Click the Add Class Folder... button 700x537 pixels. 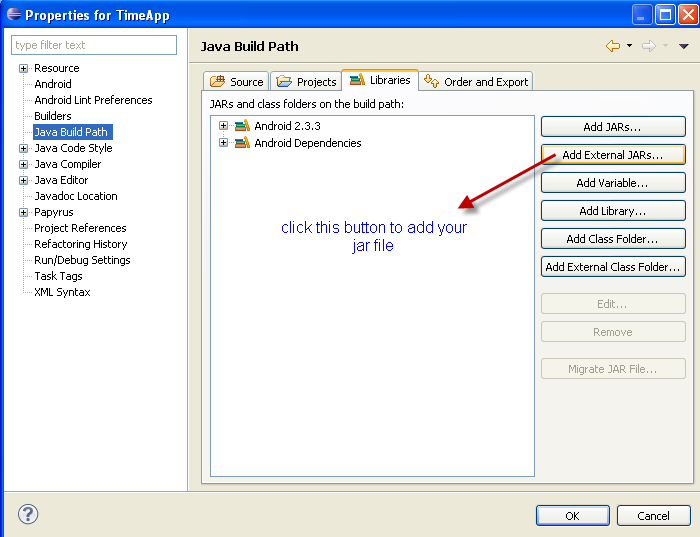pyautogui.click(x=613, y=239)
